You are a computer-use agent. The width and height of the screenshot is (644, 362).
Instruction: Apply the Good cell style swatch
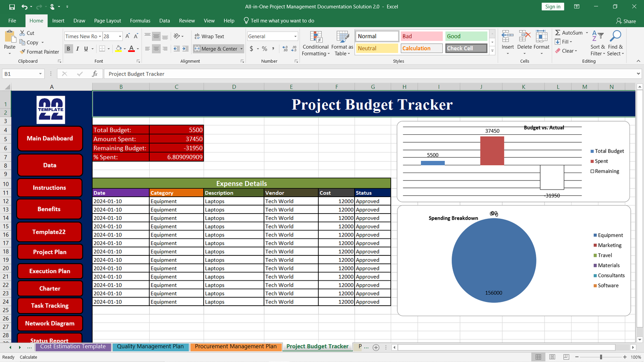[466, 36]
